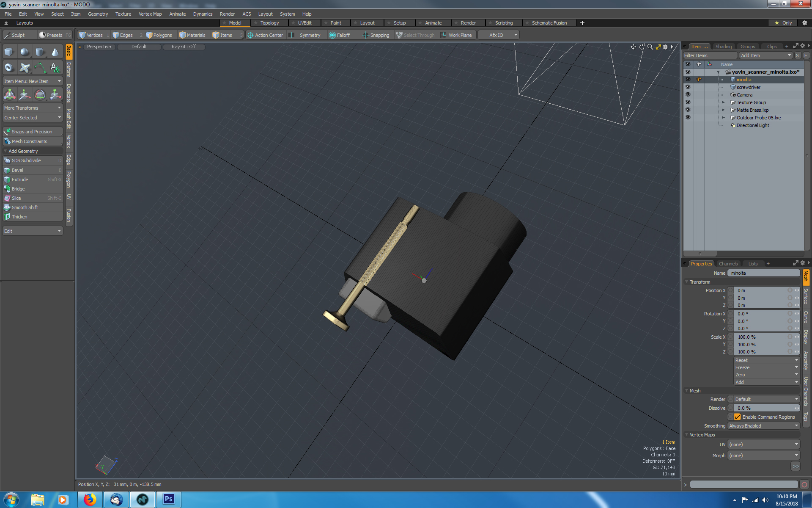The height and width of the screenshot is (508, 812).
Task: Open Windows Start menu
Action: pos(11,500)
